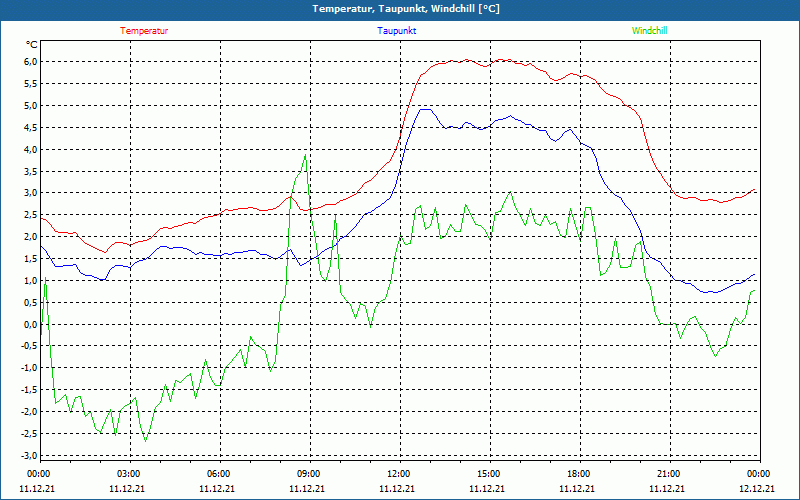Screen dimensions: 800x500
Task: Click the -1,0 value on y-axis
Action: pos(30,368)
